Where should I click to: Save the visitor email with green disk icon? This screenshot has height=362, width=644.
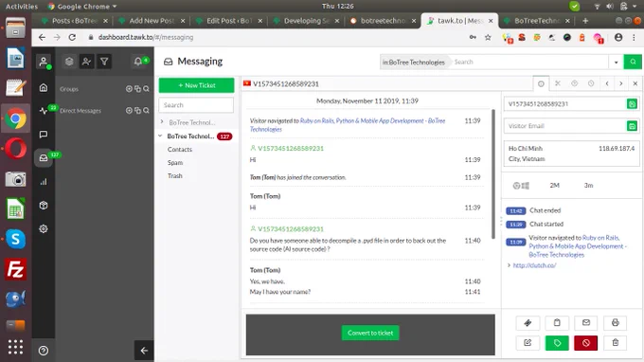tap(632, 126)
